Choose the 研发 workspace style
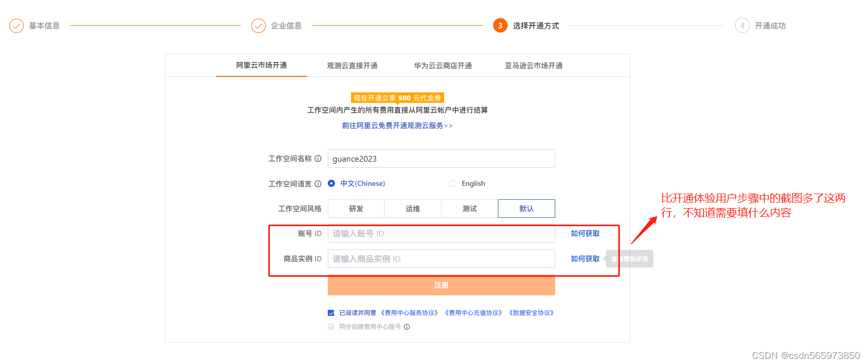 356,209
